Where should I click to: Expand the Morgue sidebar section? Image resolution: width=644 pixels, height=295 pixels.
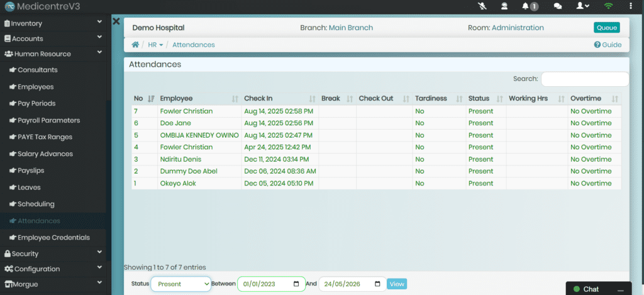coord(53,284)
